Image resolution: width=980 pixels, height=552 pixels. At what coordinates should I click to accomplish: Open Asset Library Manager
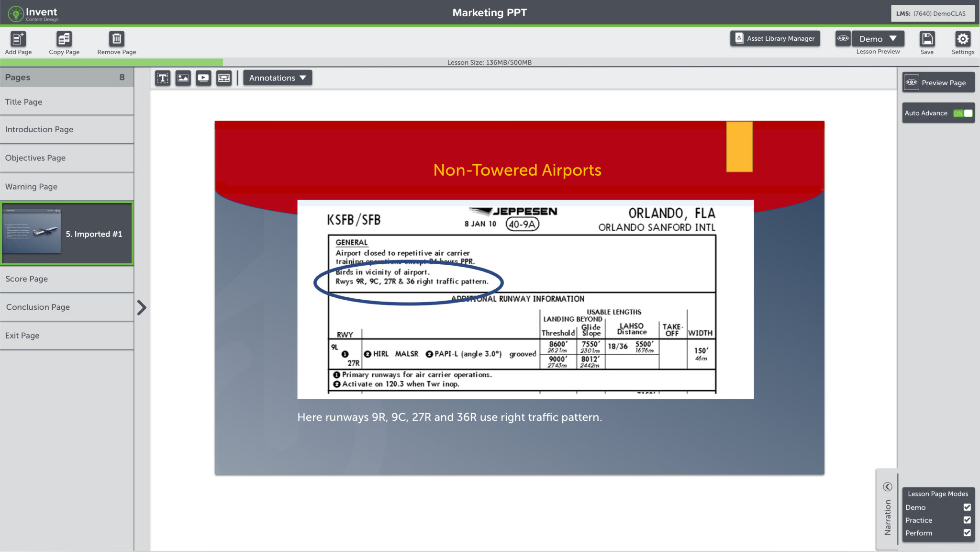click(x=775, y=38)
